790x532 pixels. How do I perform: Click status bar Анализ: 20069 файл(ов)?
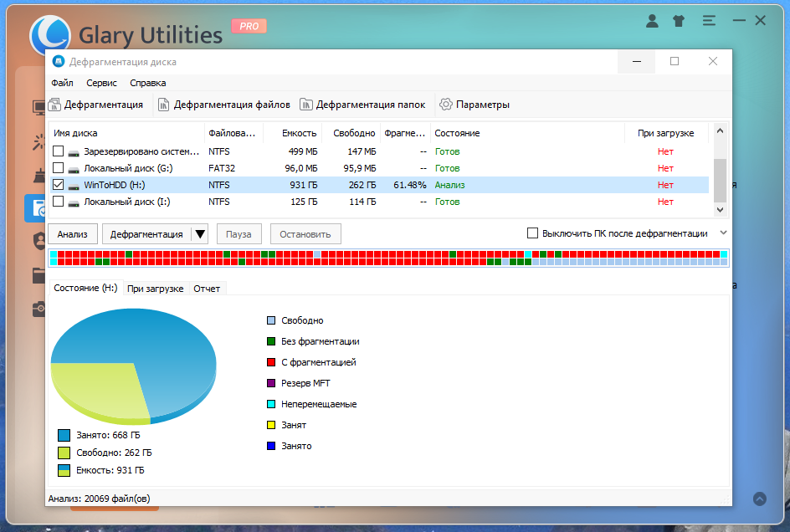coord(99,499)
